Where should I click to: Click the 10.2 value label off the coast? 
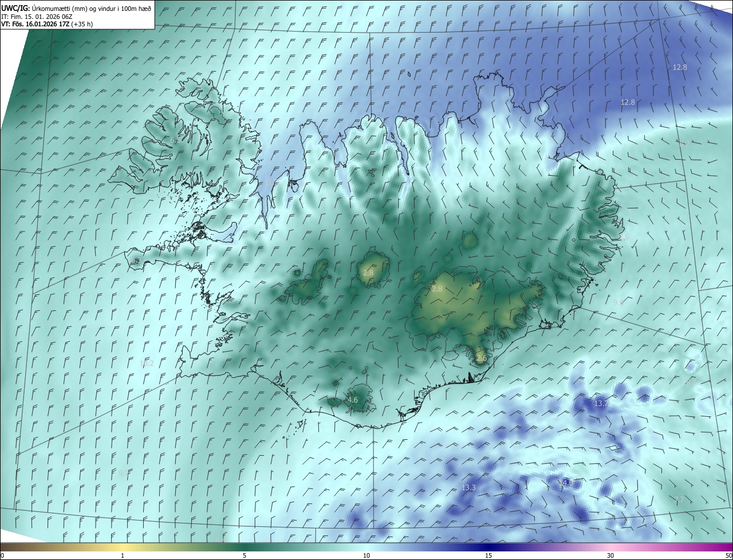(147, 363)
